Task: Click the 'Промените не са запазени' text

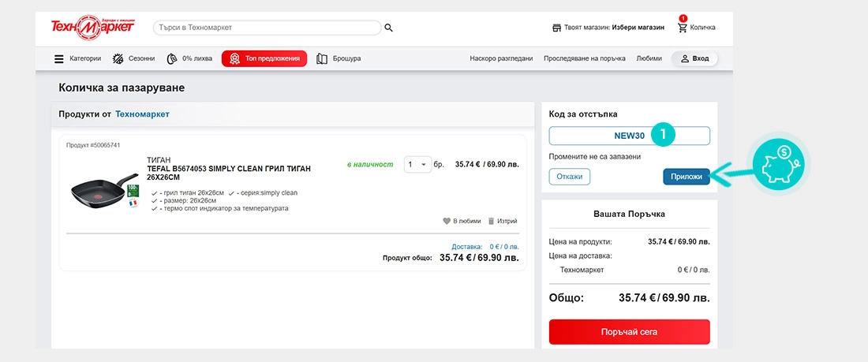Action: (x=594, y=157)
